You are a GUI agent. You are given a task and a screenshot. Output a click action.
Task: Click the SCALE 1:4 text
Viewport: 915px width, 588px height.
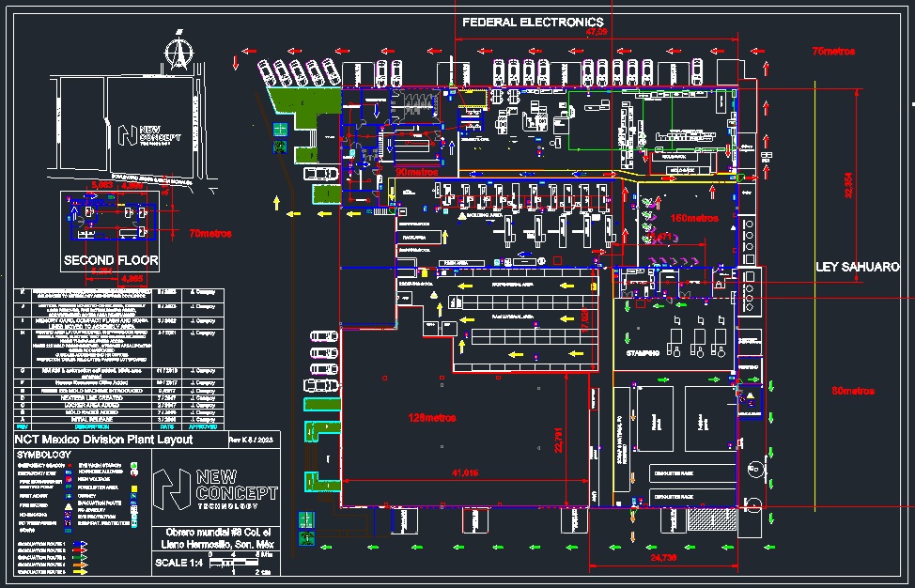coord(178,563)
